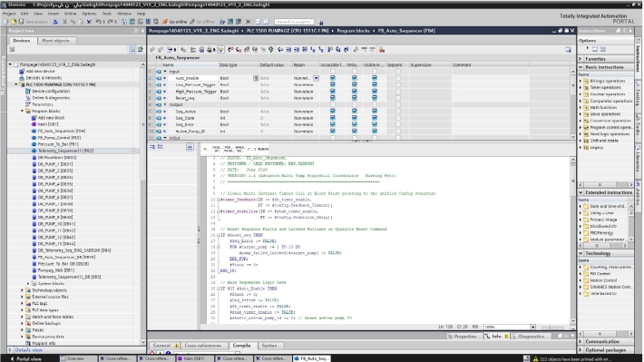Collapse the Input section in interface table
This screenshot has width=644, height=362.
pos(165,72)
